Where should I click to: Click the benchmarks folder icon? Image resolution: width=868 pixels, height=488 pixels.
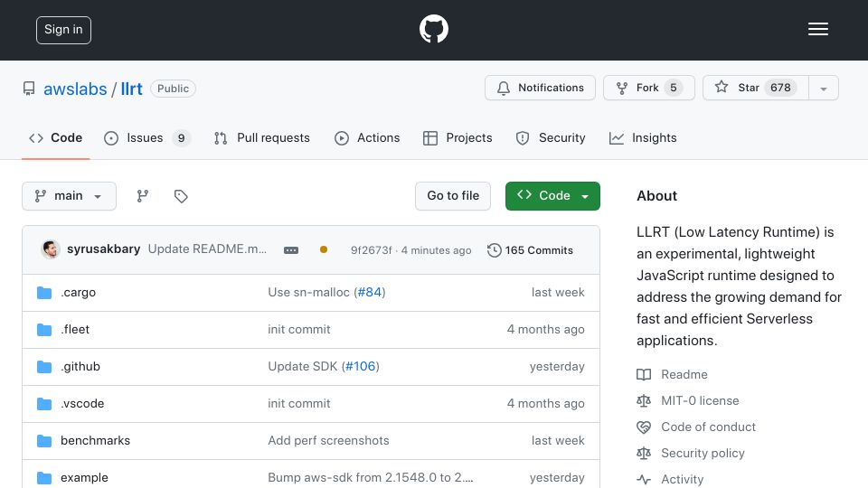[44, 440]
